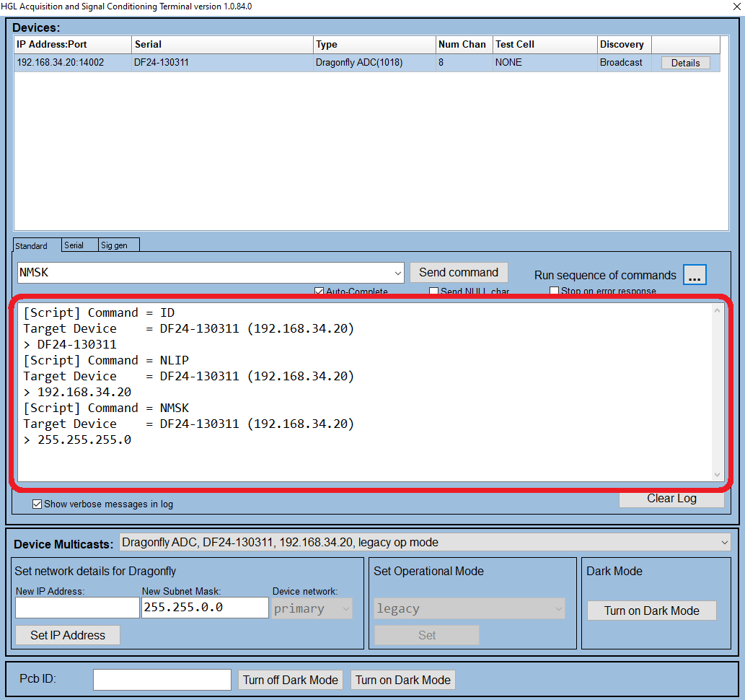Open the Device Multicasts dropdown
This screenshot has height=700, width=745.
(724, 543)
